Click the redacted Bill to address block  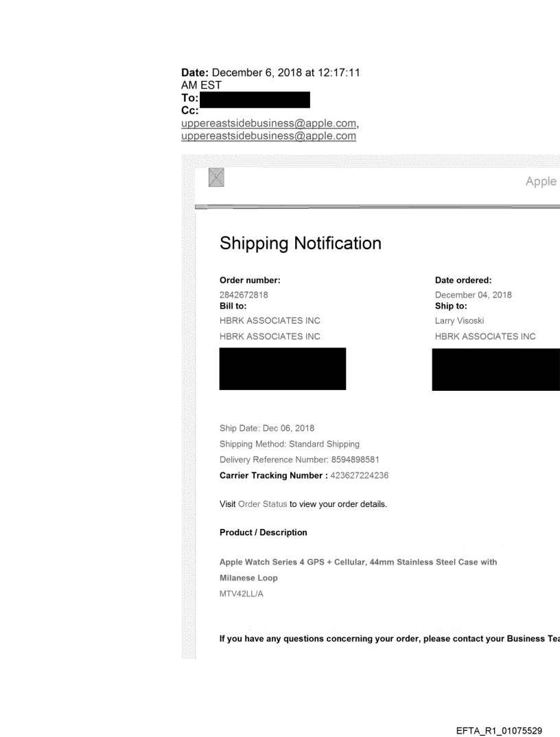pos(282,369)
